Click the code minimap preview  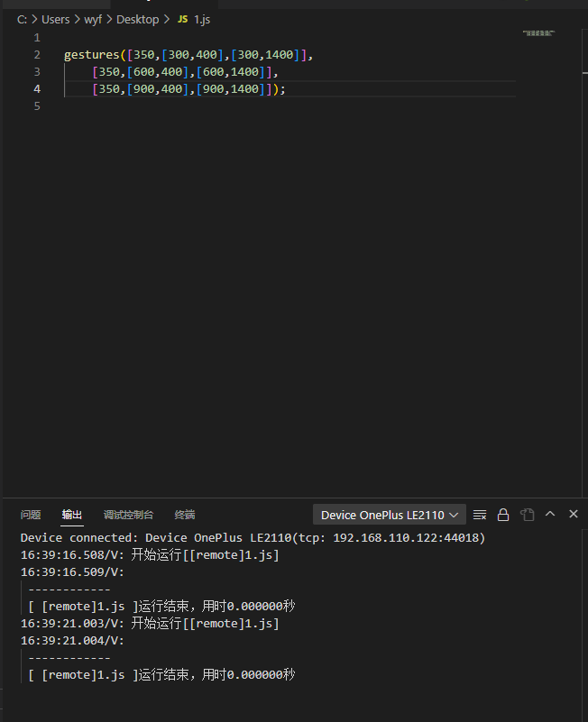click(538, 33)
